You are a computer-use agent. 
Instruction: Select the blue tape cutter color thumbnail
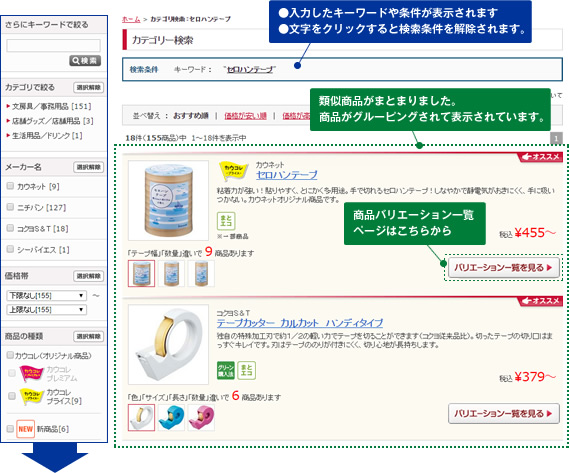click(171, 418)
